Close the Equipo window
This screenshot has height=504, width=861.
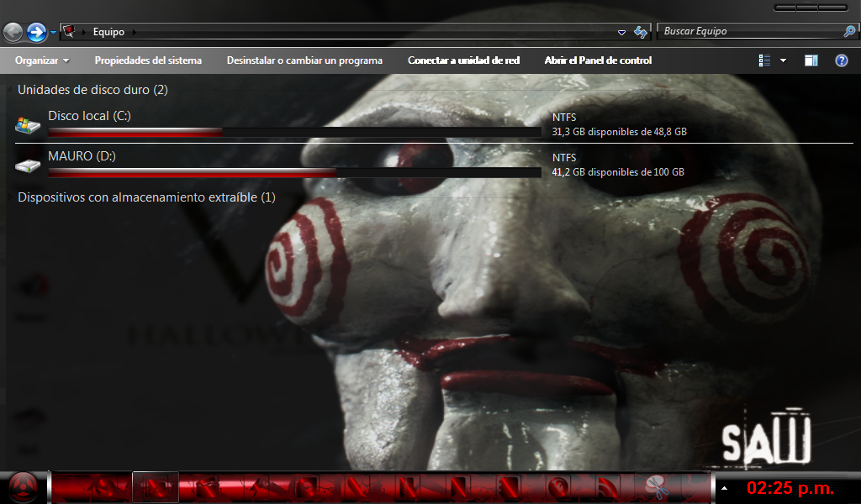(833, 8)
